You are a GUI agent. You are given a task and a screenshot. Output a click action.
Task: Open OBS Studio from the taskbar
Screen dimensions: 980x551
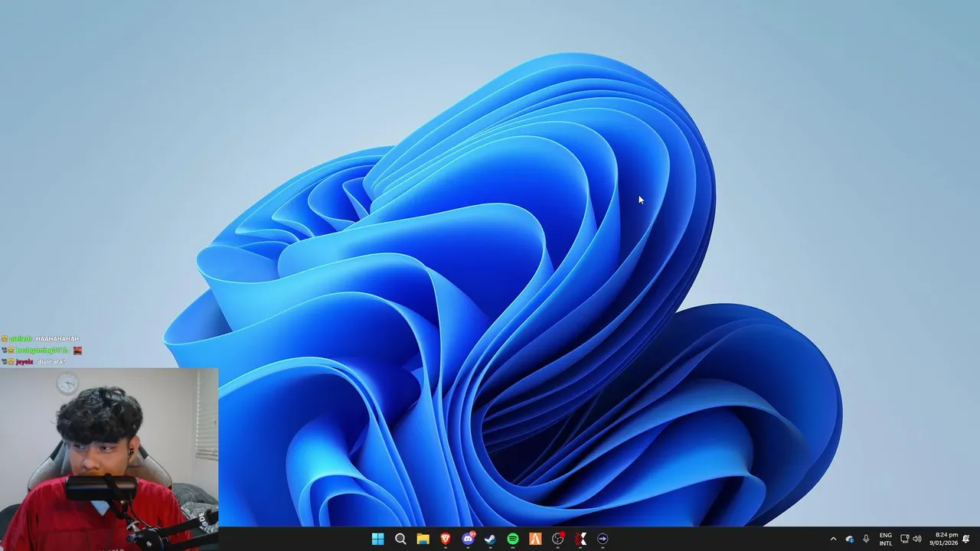tap(558, 539)
